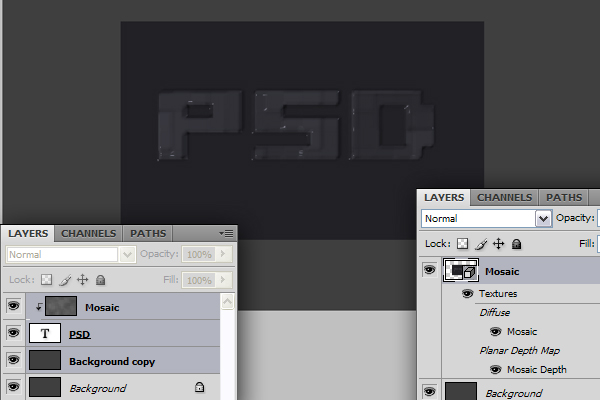Open the left Layers panel options menu icon
Viewport: 600px width, 400px height.
(226, 233)
